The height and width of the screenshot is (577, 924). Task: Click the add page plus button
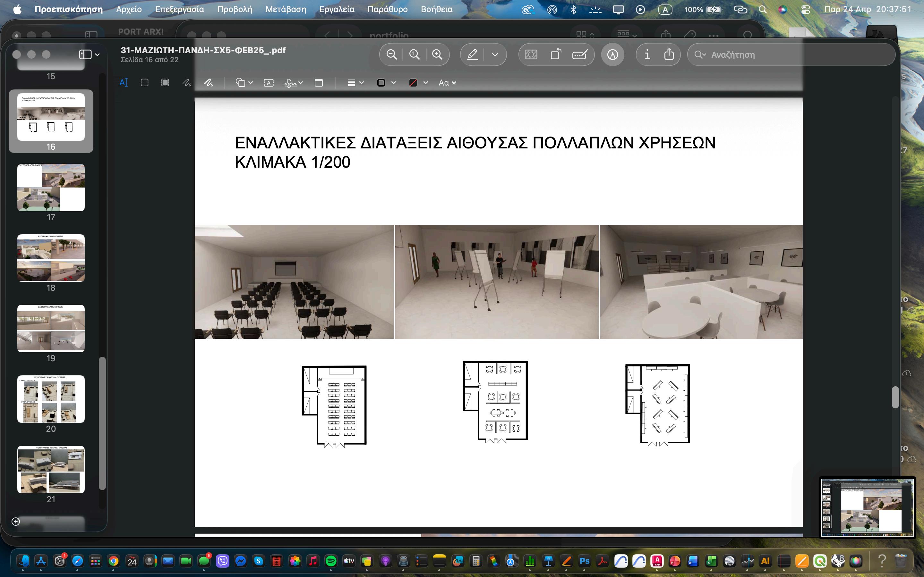coord(16,521)
